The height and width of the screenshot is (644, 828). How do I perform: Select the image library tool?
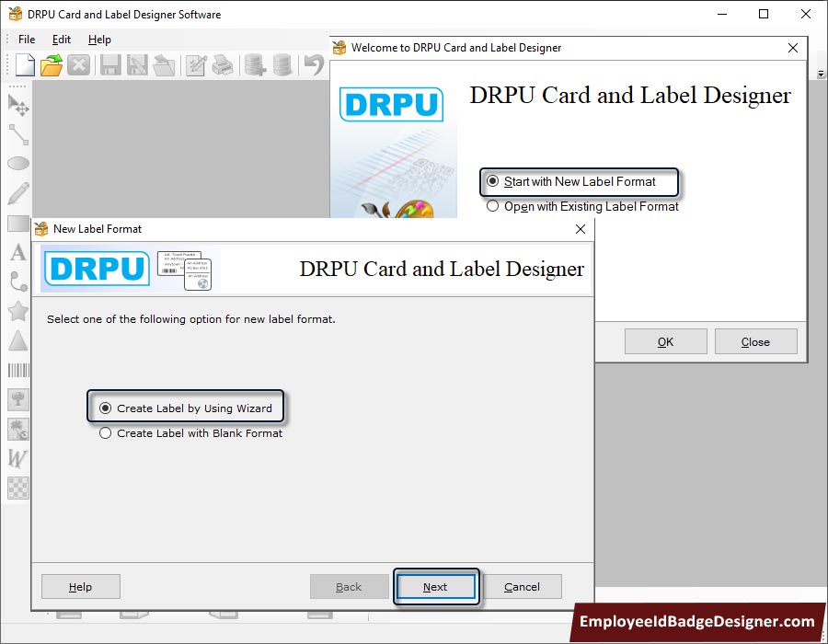tap(18, 429)
